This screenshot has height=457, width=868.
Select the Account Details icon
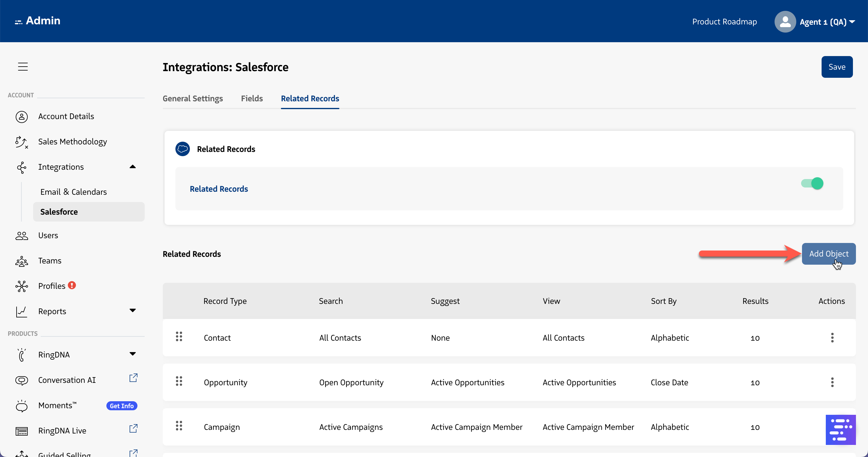22,117
